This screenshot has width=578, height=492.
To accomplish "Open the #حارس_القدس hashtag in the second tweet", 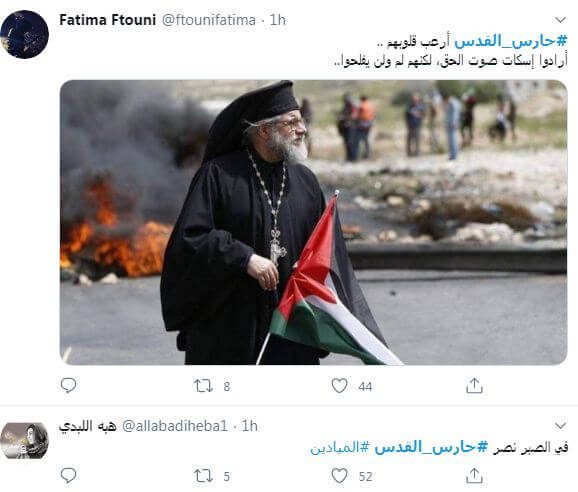I will [x=431, y=447].
